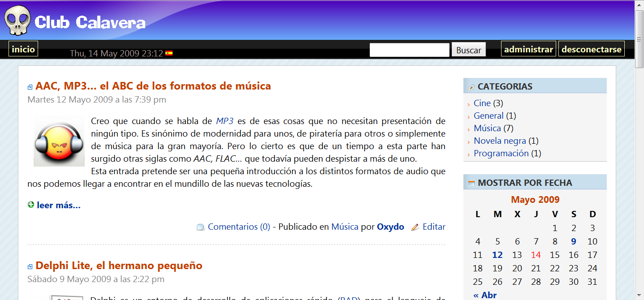
Task: Click the Club Calavera skull logo
Action: pos(17,21)
